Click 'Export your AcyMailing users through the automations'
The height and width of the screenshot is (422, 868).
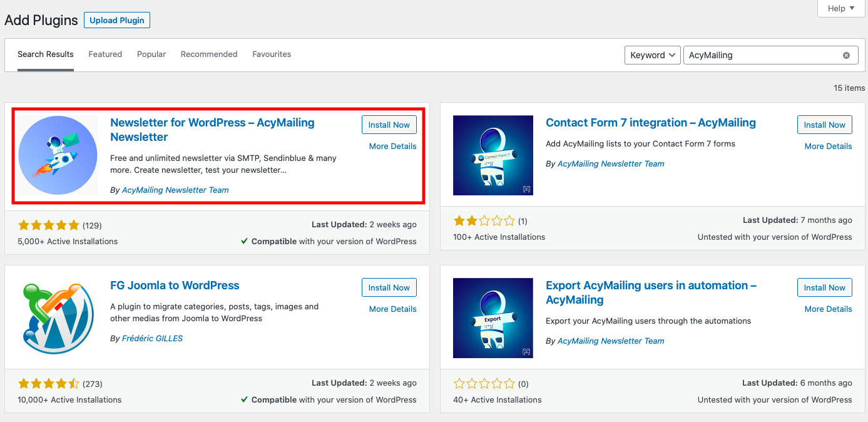(x=648, y=321)
